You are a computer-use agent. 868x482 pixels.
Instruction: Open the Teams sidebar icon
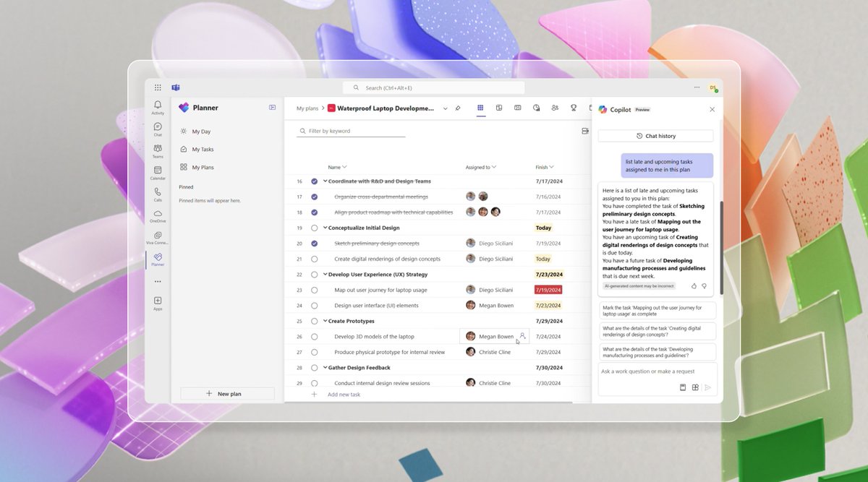pyautogui.click(x=157, y=150)
